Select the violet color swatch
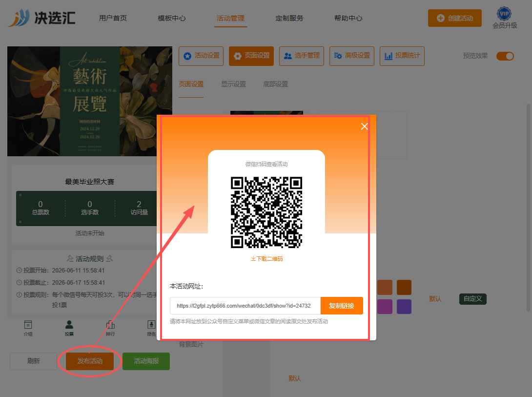The width and height of the screenshot is (532, 397). (404, 306)
